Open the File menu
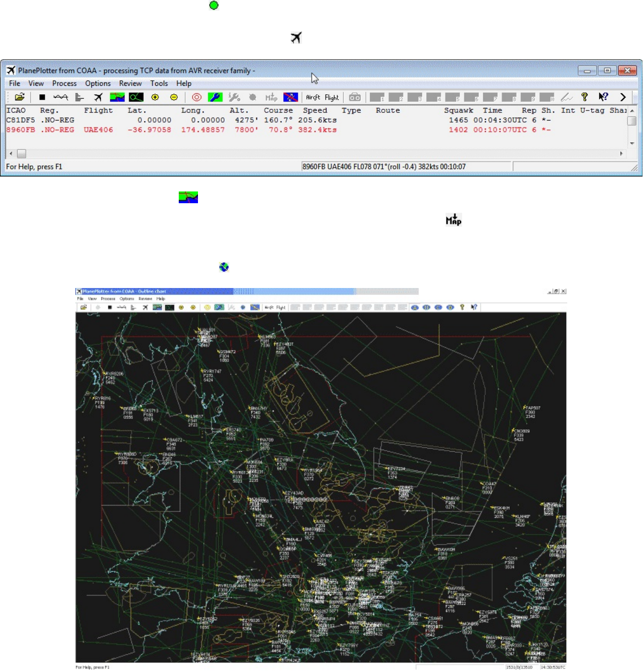The width and height of the screenshot is (643, 672). click(15, 83)
